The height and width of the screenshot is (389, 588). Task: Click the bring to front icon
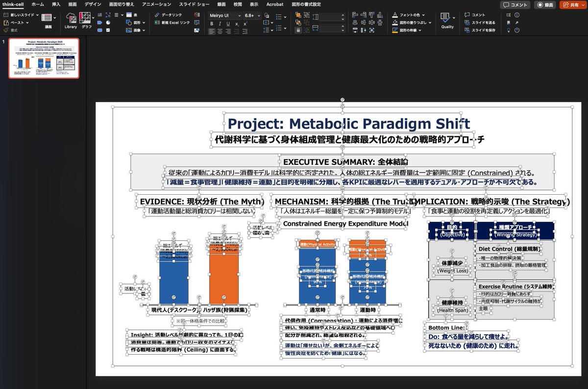[298, 14]
